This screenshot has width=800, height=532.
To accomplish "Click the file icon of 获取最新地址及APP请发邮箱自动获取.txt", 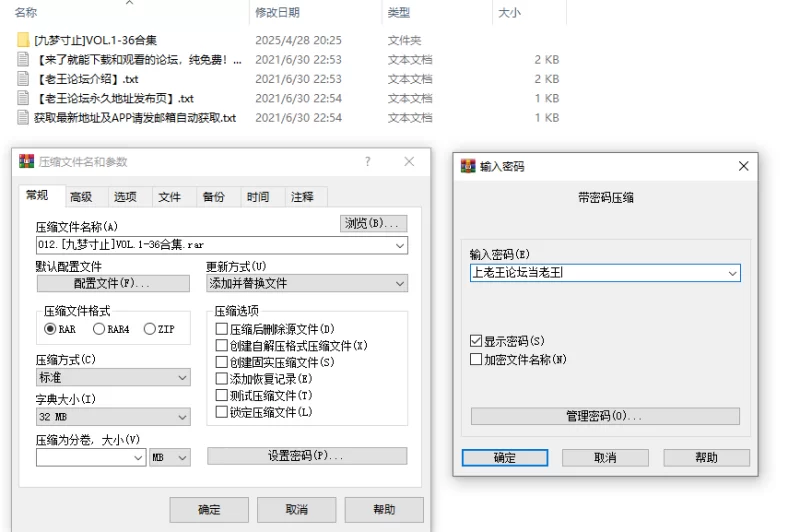I will [x=23, y=117].
